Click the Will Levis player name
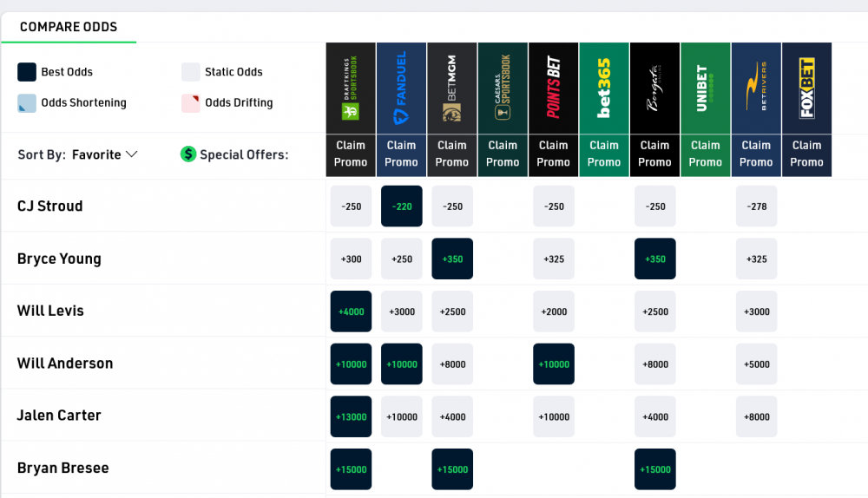Viewport: 868px width, 498px height. 50,311
